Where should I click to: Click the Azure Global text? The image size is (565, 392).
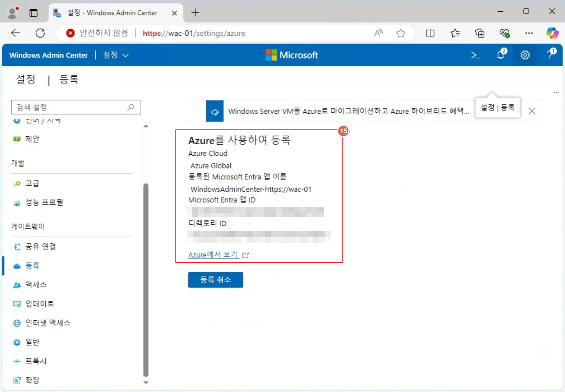pyautogui.click(x=211, y=166)
